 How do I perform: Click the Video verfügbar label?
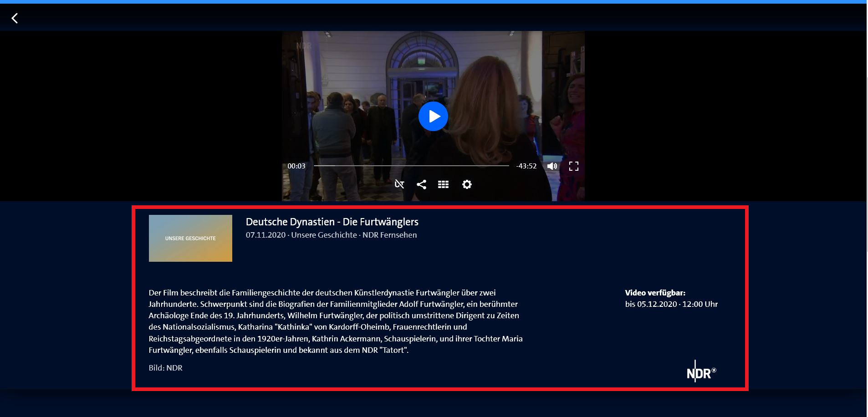click(655, 293)
